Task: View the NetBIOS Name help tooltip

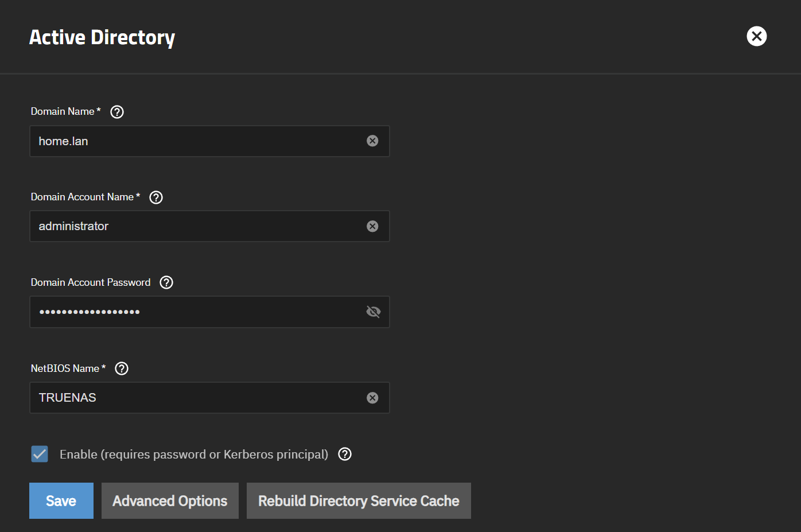Action: 122,368
